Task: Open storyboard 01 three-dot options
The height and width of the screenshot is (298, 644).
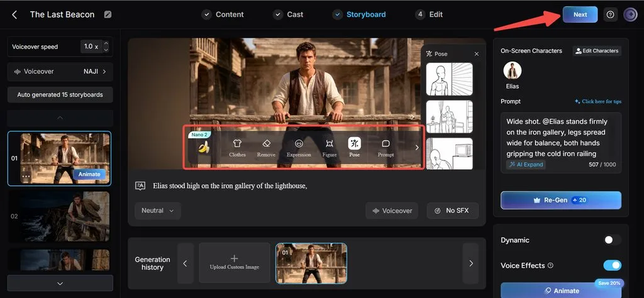Action: pos(26,175)
